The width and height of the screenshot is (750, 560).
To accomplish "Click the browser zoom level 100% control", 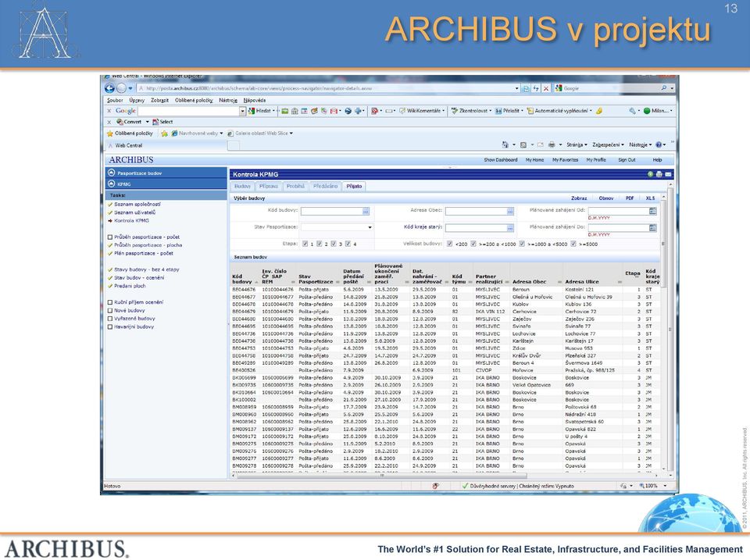I will tap(652, 486).
